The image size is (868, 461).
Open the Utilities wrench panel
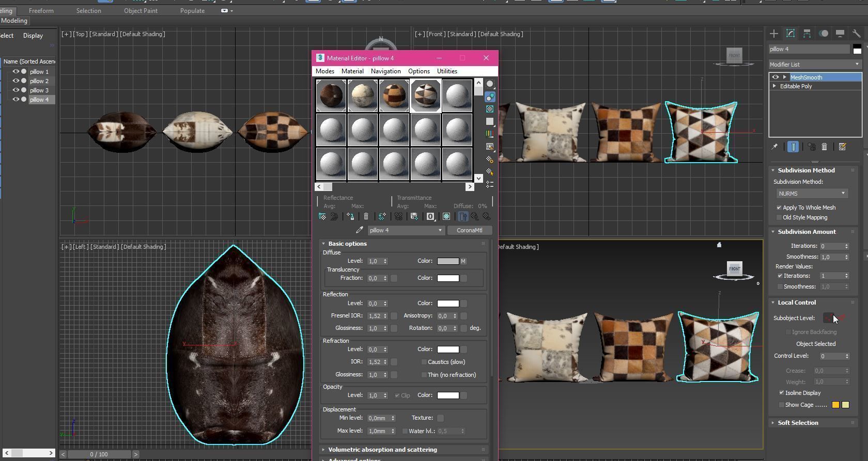857,34
